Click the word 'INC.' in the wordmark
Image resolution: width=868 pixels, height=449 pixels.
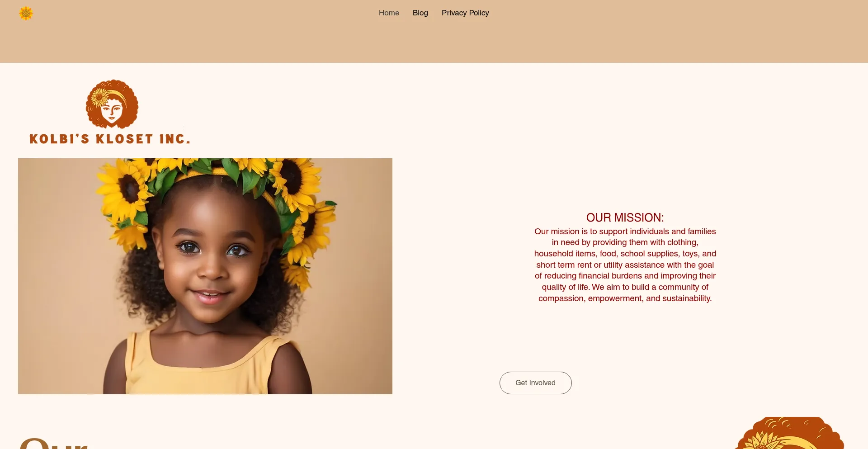pyautogui.click(x=175, y=139)
